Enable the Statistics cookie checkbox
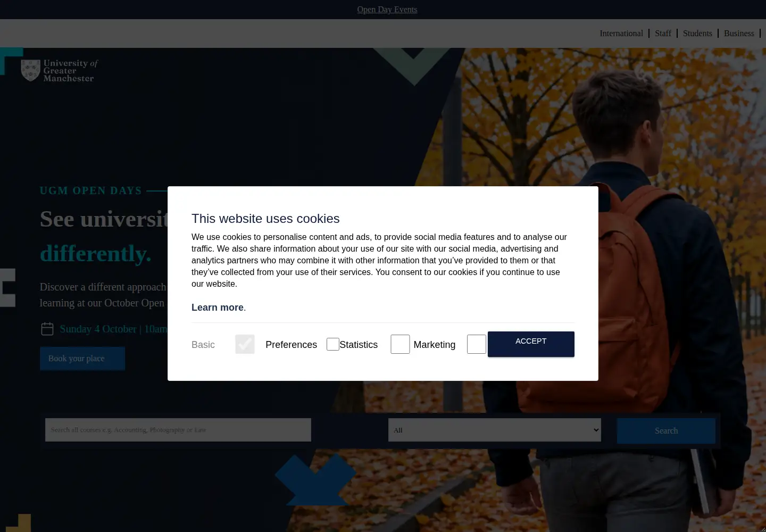 pyautogui.click(x=400, y=344)
